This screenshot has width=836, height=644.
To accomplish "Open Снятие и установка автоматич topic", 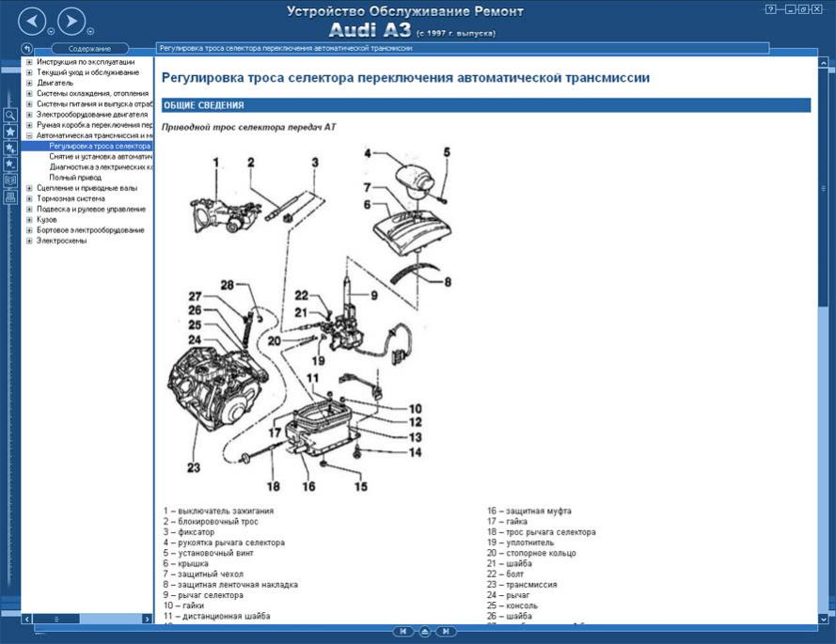I will [x=101, y=157].
